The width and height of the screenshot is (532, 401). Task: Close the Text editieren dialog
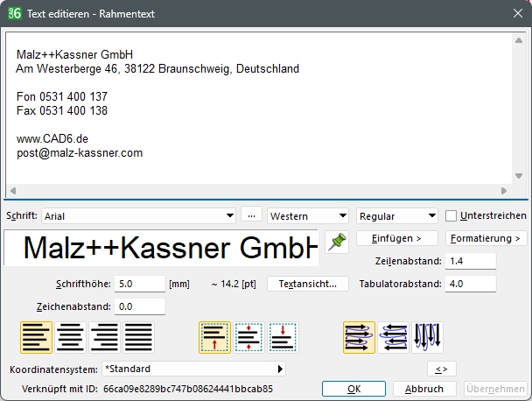click(518, 14)
